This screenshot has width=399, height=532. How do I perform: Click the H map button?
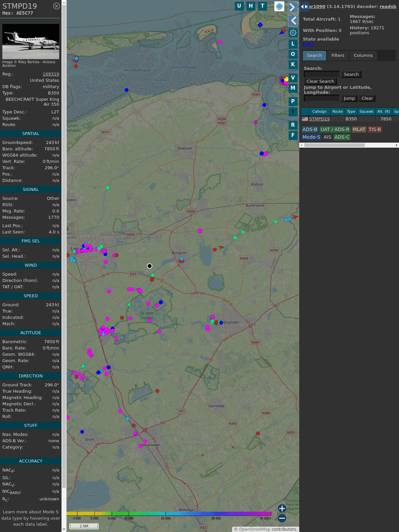pos(251,6)
